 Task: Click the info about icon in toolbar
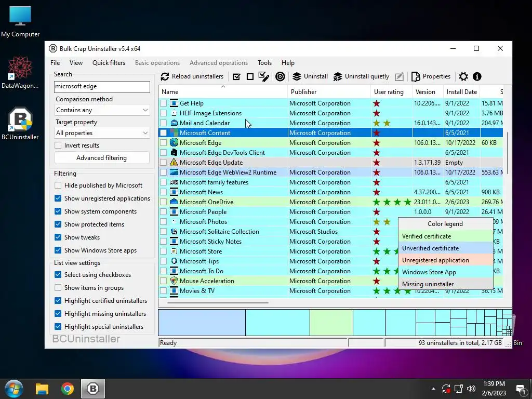477,77
